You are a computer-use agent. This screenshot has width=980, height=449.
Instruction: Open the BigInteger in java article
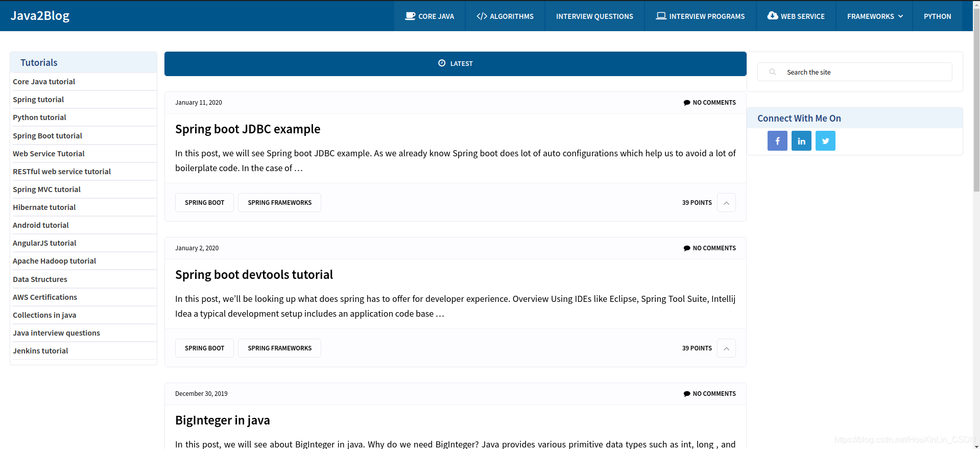coord(223,420)
